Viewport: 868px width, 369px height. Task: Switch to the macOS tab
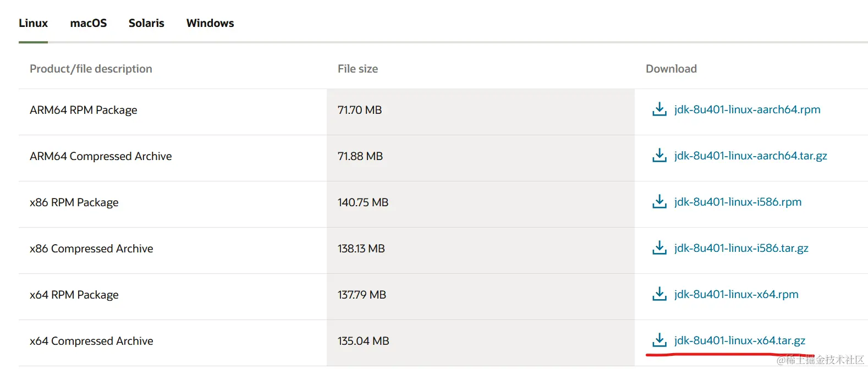[x=89, y=23]
